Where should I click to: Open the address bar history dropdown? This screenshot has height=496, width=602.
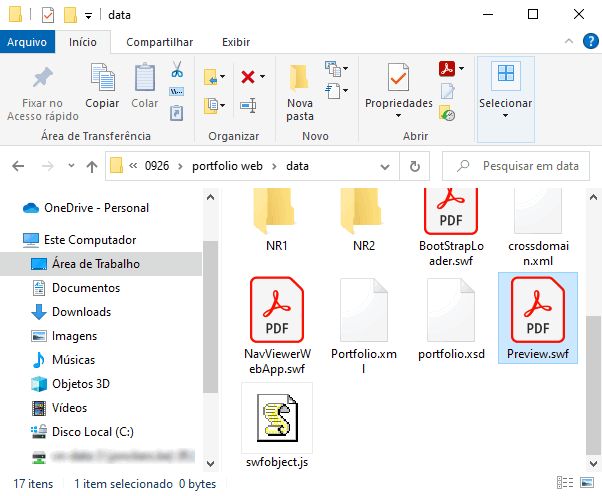[385, 167]
